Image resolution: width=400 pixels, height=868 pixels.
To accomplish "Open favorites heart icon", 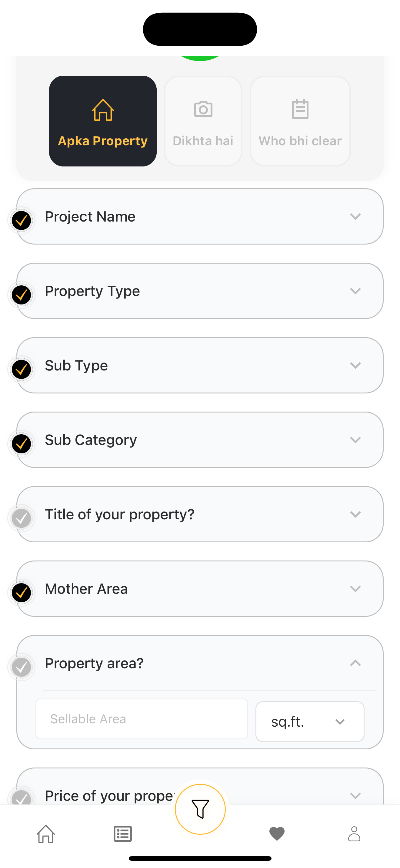I will (x=277, y=834).
